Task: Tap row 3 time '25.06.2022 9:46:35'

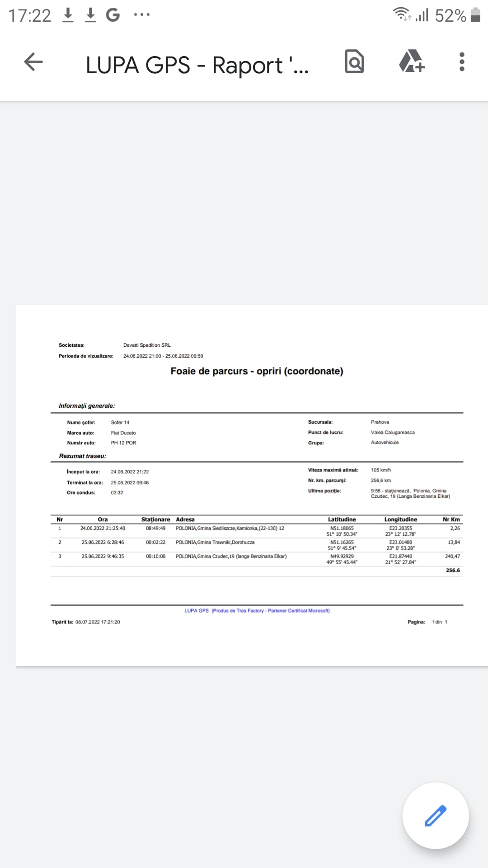Action: [103, 556]
